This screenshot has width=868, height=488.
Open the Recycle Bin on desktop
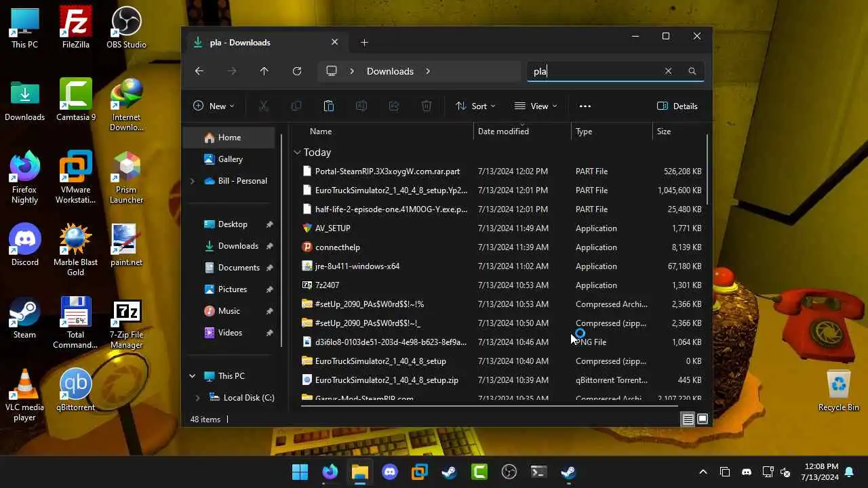click(x=838, y=390)
